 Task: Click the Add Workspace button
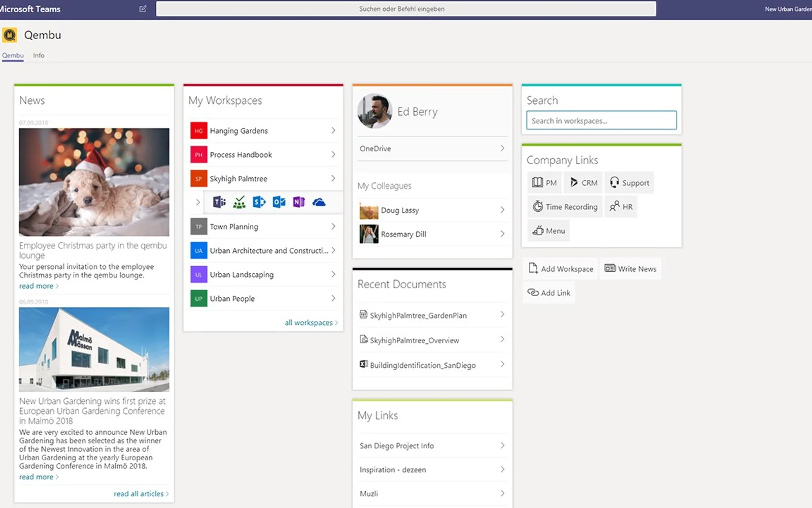pos(560,269)
